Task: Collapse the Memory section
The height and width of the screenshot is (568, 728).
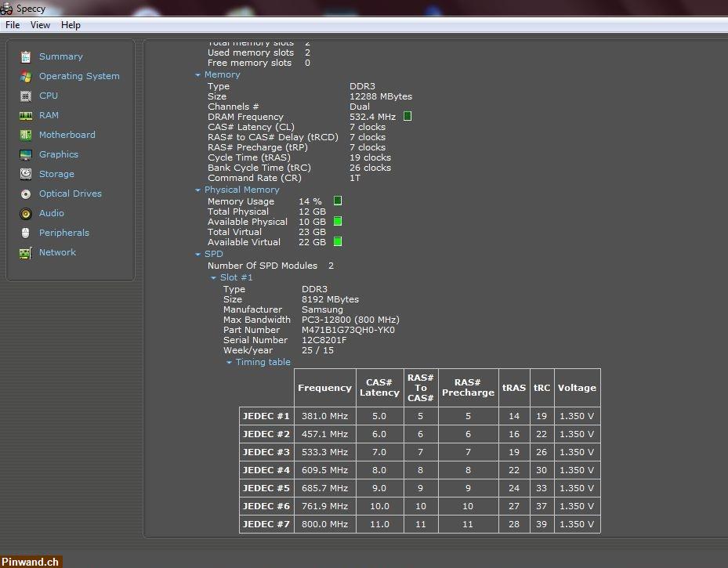Action: (198, 74)
